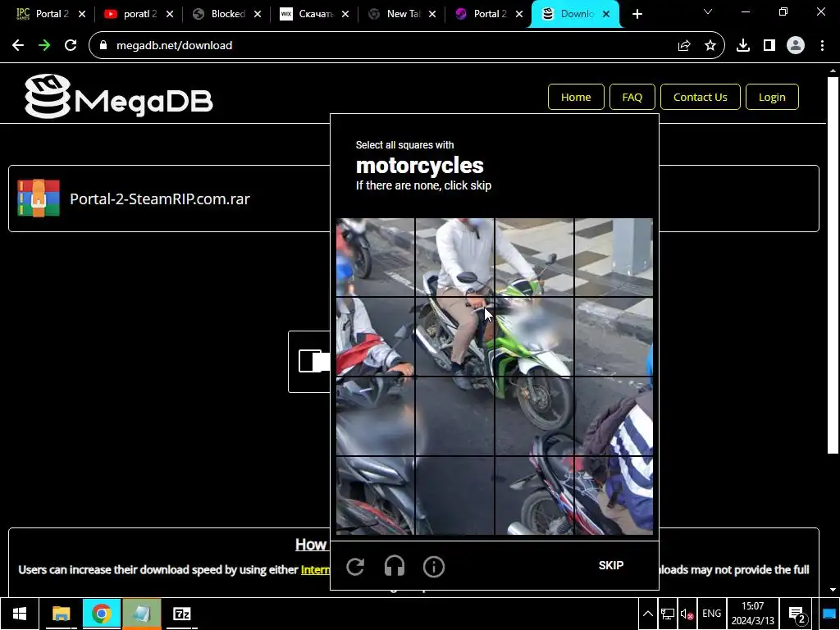Open browser downloads icon
Viewport: 840px width, 630px height.
743,46
